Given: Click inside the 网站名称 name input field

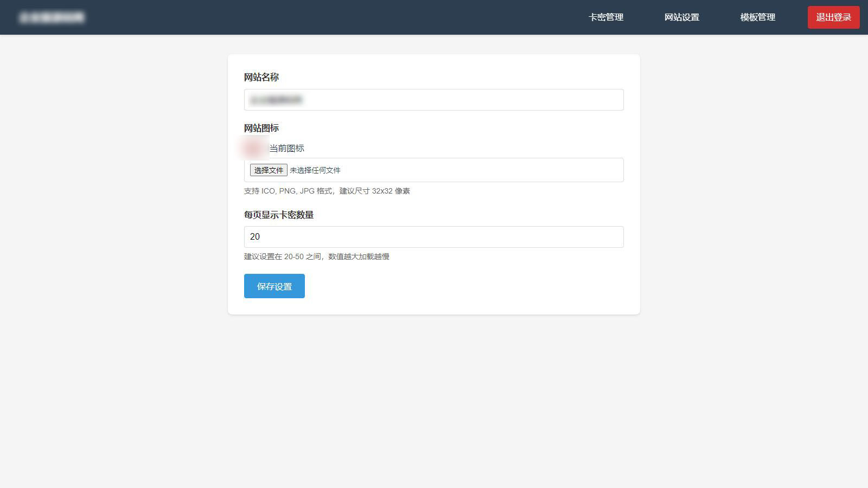Looking at the screenshot, I should 433,100.
